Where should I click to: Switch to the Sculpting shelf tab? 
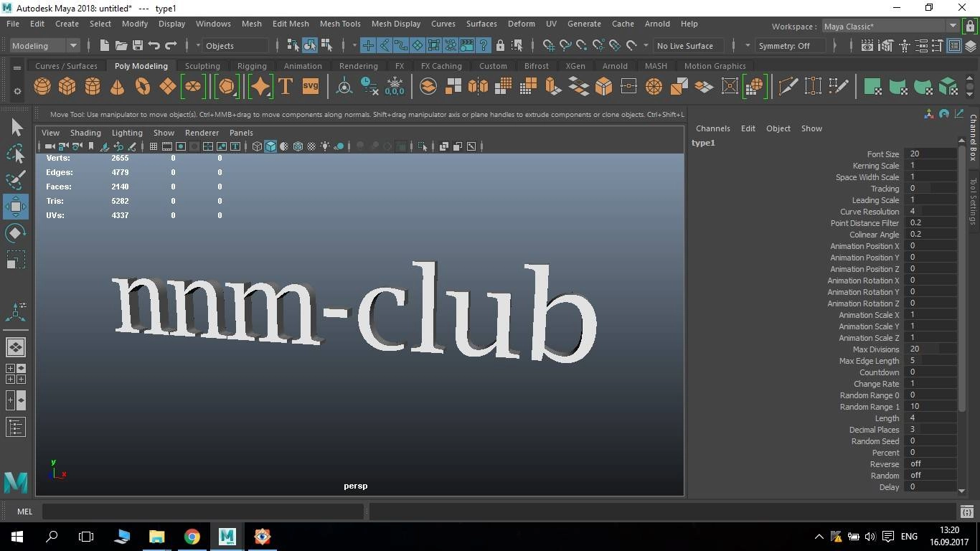pos(202,66)
